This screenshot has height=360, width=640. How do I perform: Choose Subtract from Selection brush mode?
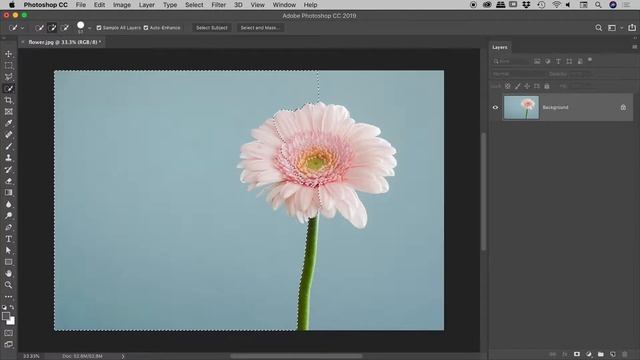pos(64,28)
